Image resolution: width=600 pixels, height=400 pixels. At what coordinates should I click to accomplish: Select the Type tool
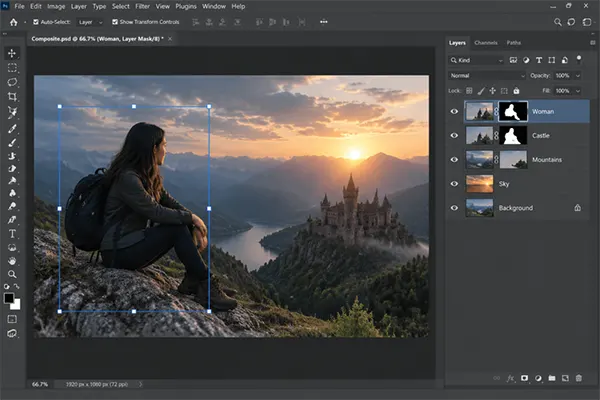point(12,233)
